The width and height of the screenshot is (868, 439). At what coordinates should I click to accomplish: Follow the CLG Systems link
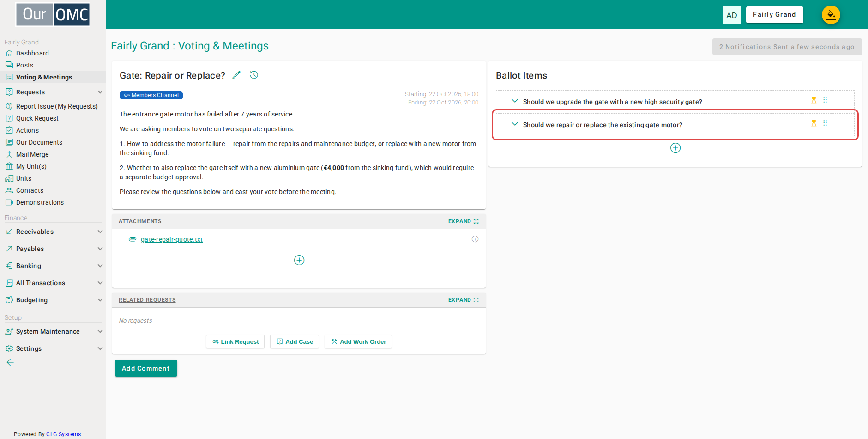64,434
